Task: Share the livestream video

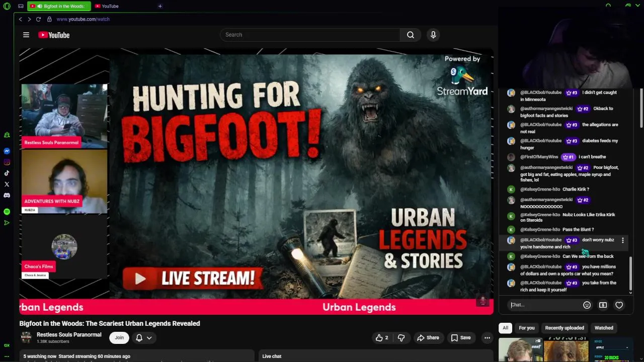Action: (428, 338)
